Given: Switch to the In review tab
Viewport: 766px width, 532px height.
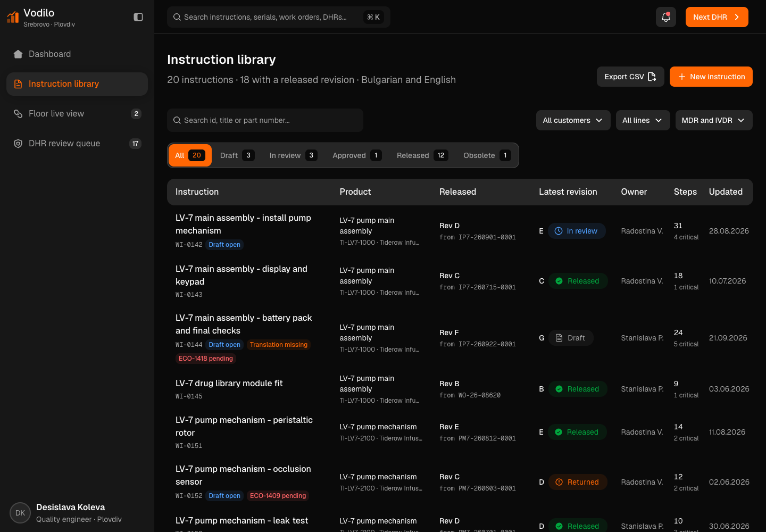Looking at the screenshot, I should coord(293,155).
